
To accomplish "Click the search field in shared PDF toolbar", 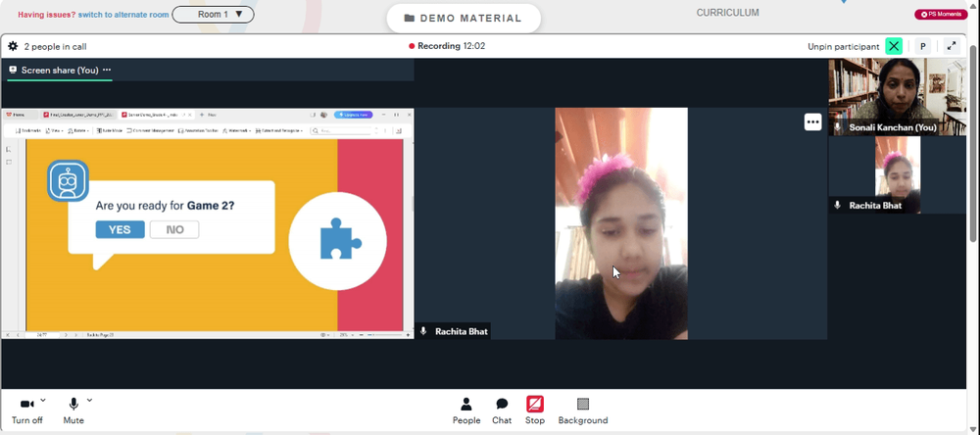I will [x=341, y=130].
